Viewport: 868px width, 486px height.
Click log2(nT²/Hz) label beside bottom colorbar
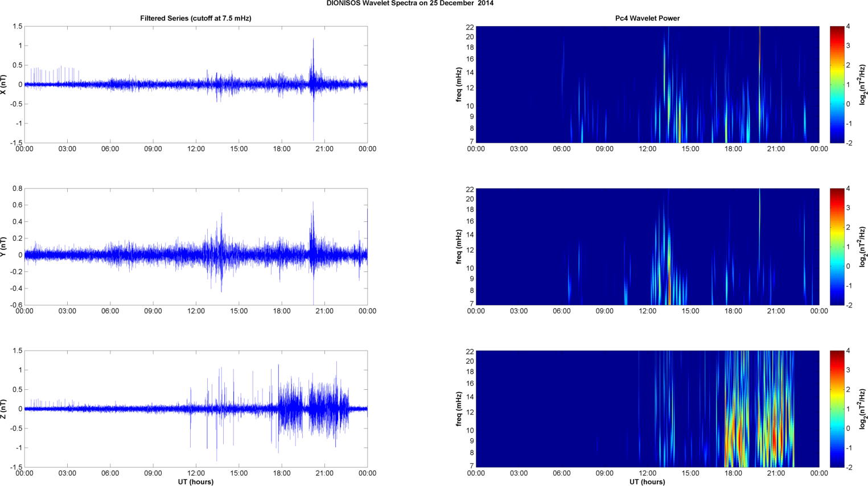click(x=863, y=409)
